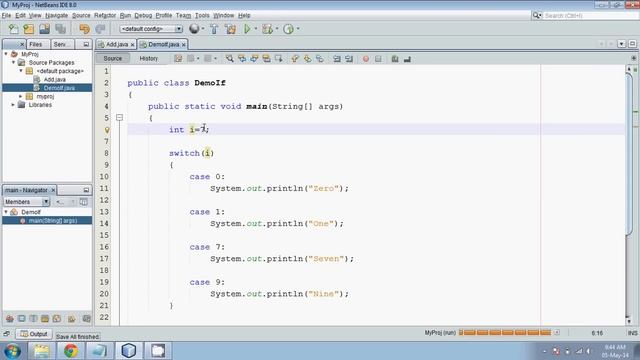Click the Find Selection magnifier icon
The width and height of the screenshot is (640, 360).
230,59
